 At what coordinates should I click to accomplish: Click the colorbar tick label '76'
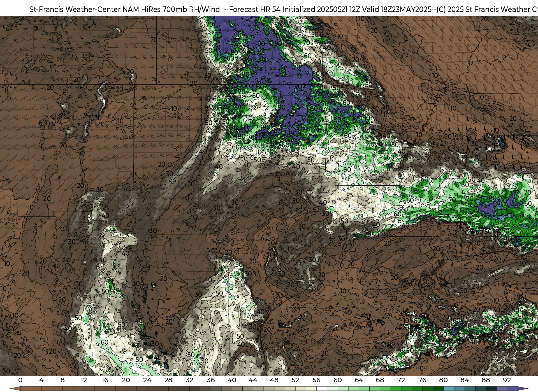(422, 380)
